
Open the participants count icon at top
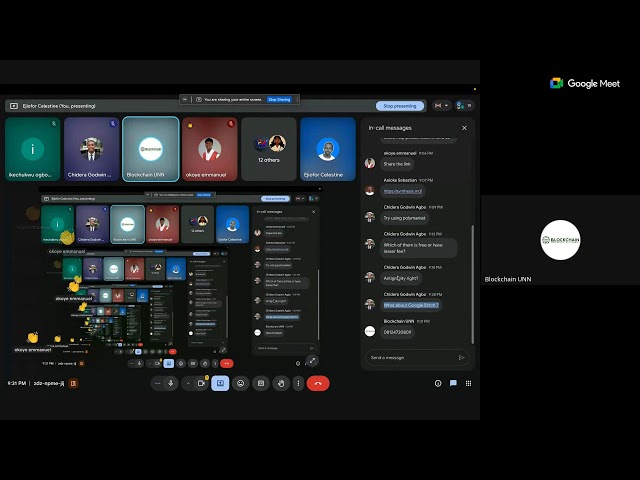point(464,106)
